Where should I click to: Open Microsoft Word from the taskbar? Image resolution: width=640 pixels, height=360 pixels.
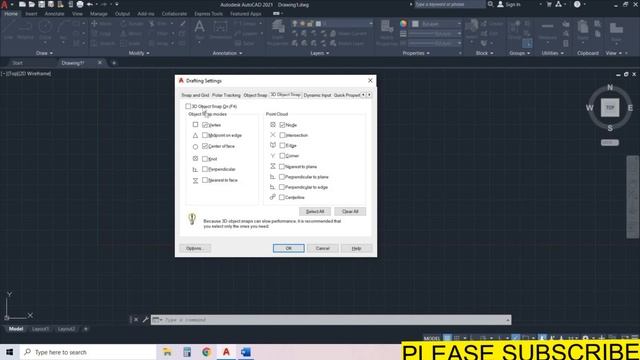[246, 352]
